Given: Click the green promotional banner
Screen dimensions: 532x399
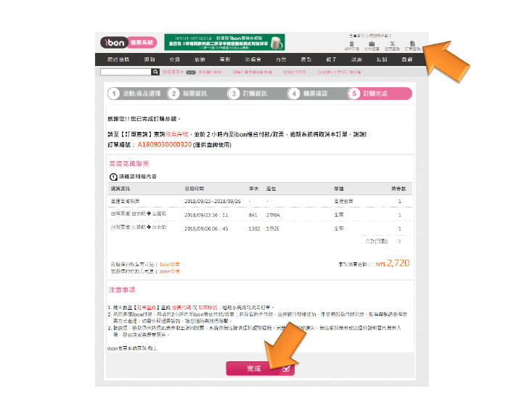Looking at the screenshot, I should (224, 42).
